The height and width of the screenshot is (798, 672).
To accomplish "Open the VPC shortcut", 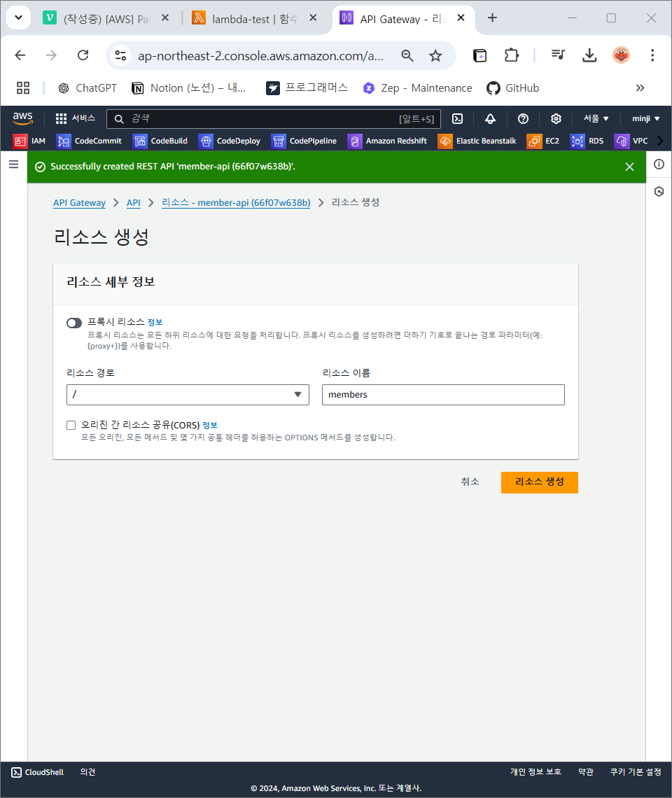I will pos(631,141).
